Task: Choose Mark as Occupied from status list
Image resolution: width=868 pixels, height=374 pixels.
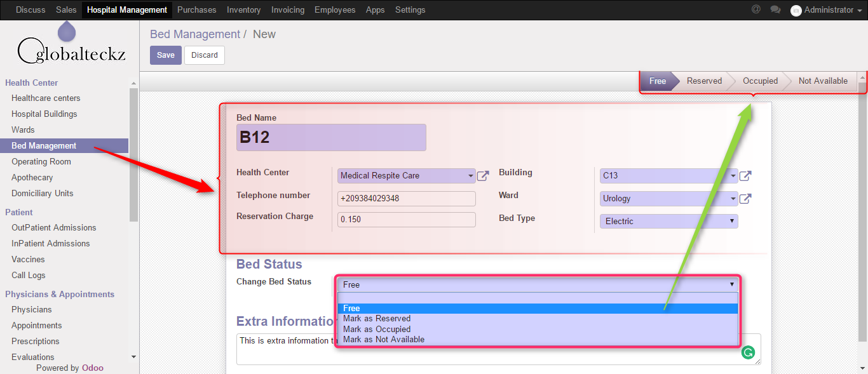Action: tap(377, 329)
